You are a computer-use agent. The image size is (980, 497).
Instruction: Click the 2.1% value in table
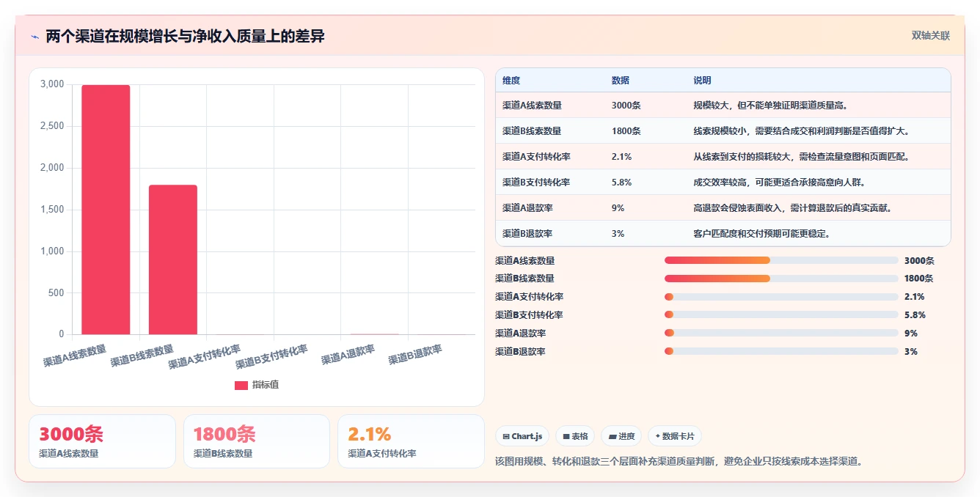pyautogui.click(x=622, y=157)
